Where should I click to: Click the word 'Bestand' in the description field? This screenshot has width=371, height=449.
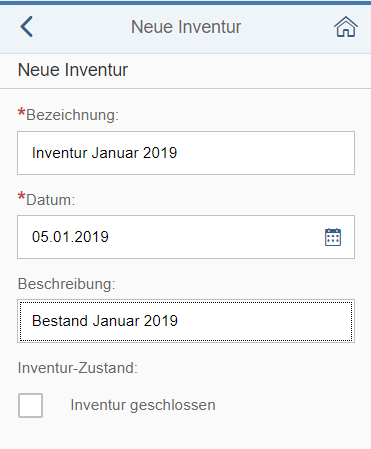pos(60,321)
